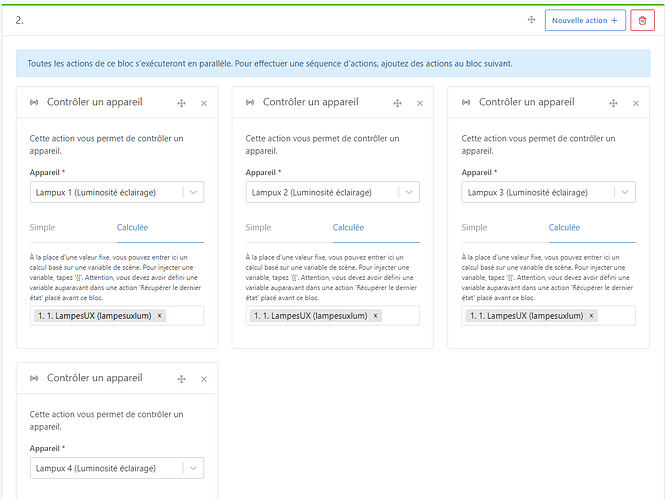Switch Lampux 1 card to Simple tab

pos(43,228)
